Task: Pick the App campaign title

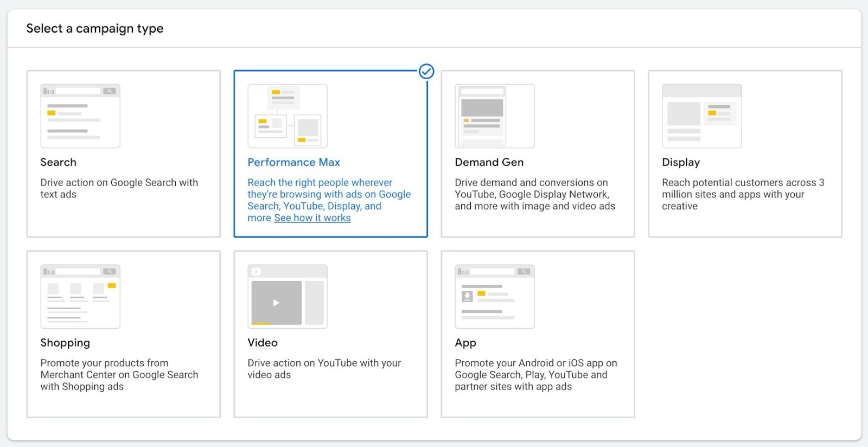Action: coord(465,343)
